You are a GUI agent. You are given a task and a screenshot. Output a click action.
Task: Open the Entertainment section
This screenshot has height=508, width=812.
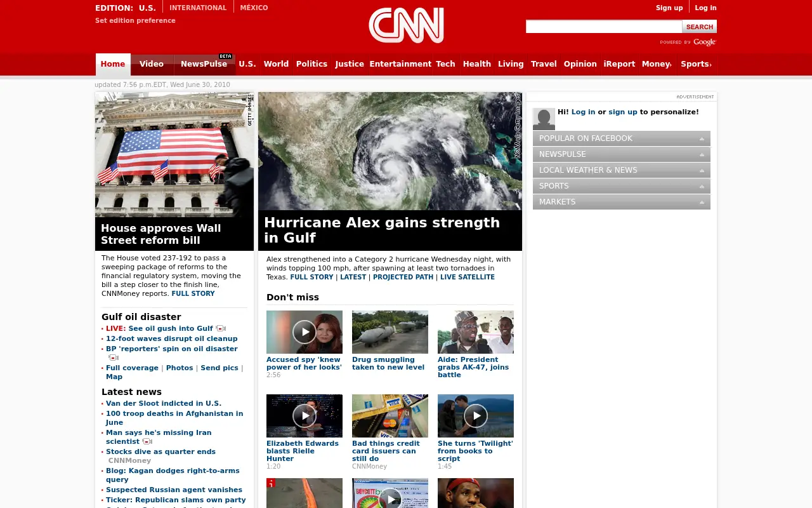(x=400, y=64)
